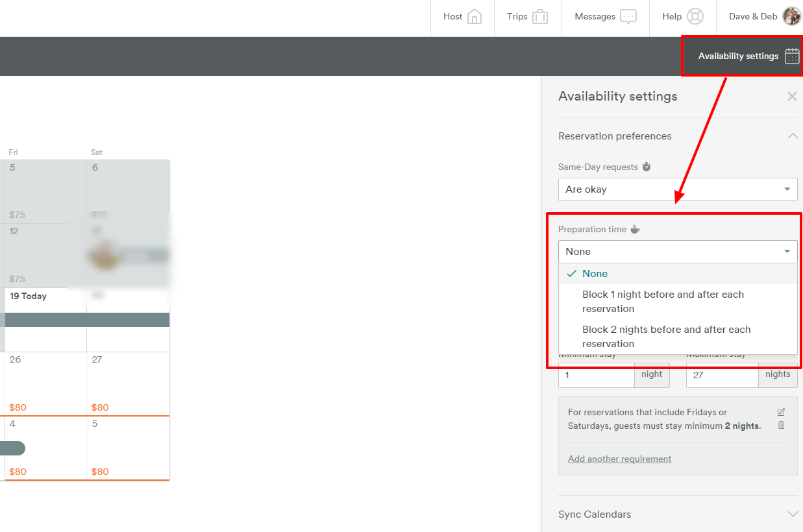Edit the weekend minimum stay requirement

781,412
